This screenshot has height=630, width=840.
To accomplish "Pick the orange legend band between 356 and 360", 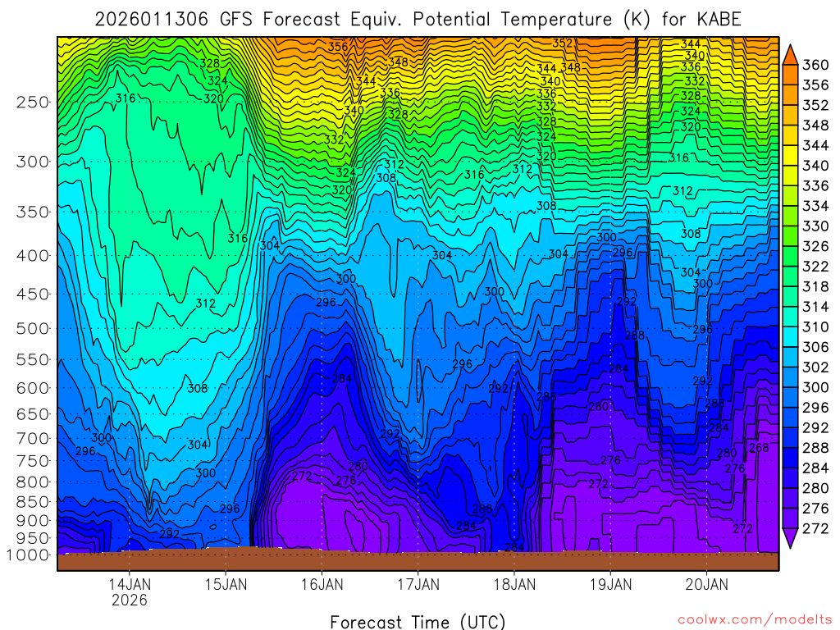I will (x=790, y=75).
